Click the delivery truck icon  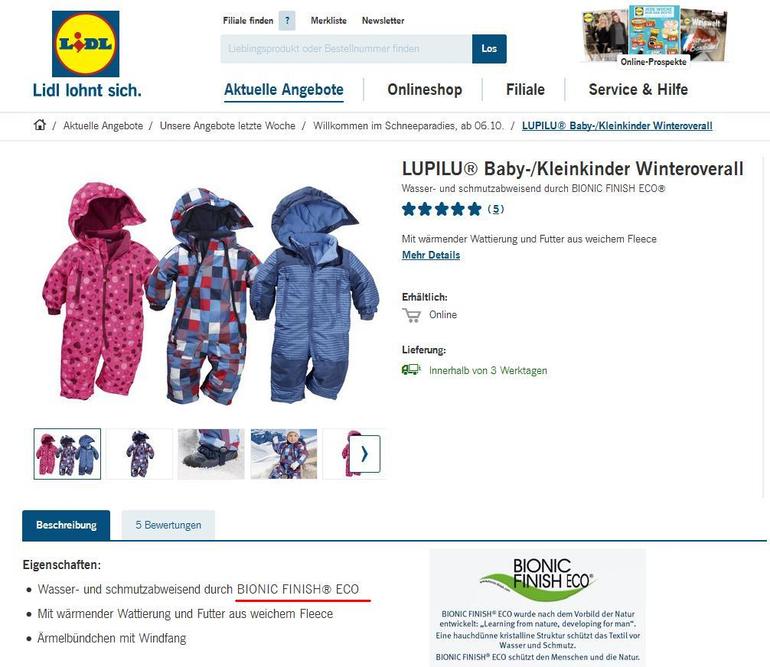(412, 370)
